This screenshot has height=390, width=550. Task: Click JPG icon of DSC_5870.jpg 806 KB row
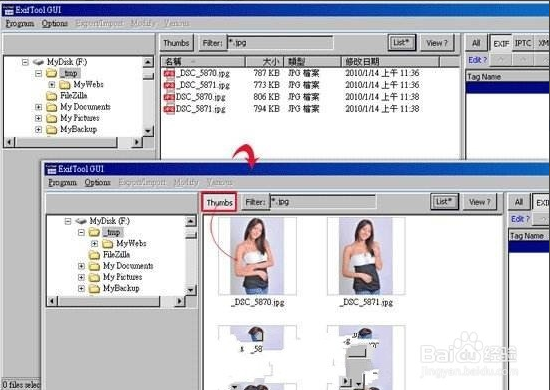pos(169,97)
